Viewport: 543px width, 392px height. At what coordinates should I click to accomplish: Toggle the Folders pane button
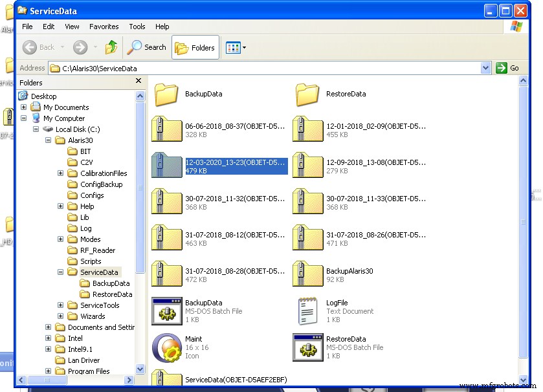pyautogui.click(x=195, y=48)
